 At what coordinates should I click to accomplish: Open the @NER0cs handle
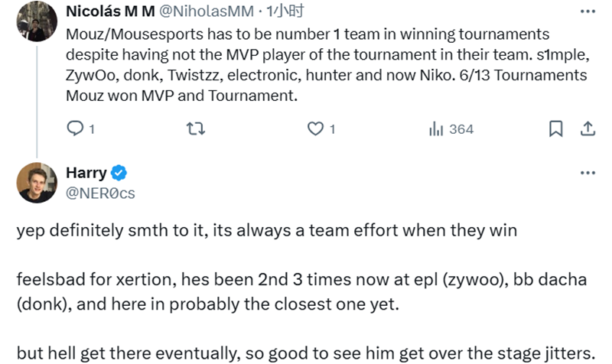[x=101, y=193]
